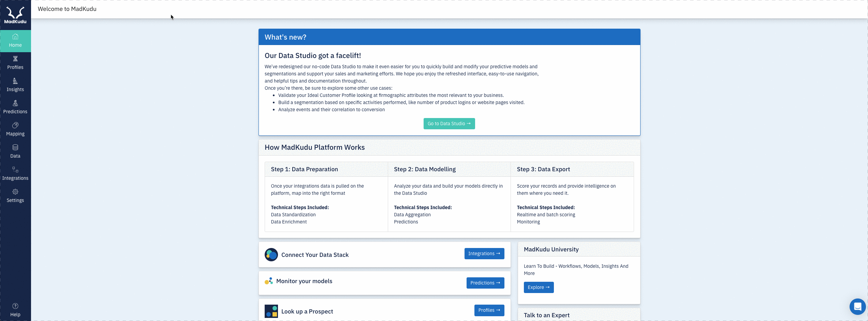Click the Welcome to MadKudu title
The width and height of the screenshot is (868, 321).
pyautogui.click(x=67, y=9)
